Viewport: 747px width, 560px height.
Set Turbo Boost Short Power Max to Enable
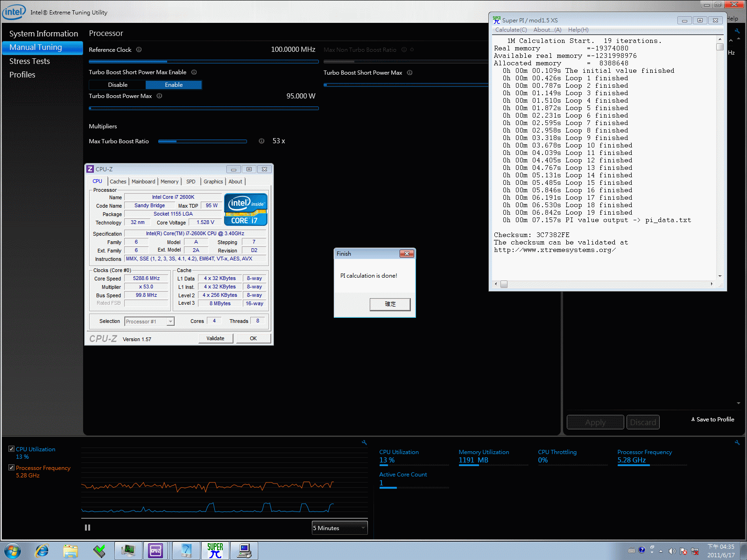pos(174,85)
